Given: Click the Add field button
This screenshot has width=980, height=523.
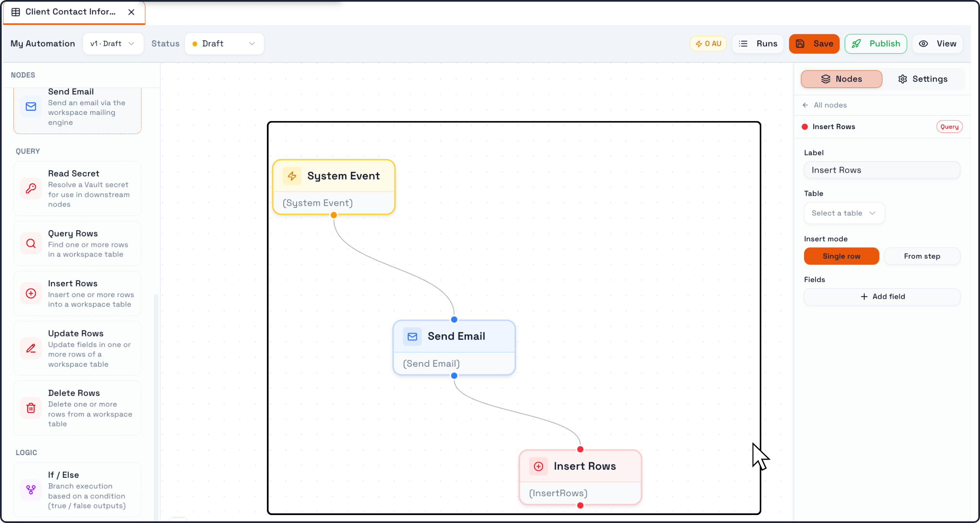Looking at the screenshot, I should 882,297.
